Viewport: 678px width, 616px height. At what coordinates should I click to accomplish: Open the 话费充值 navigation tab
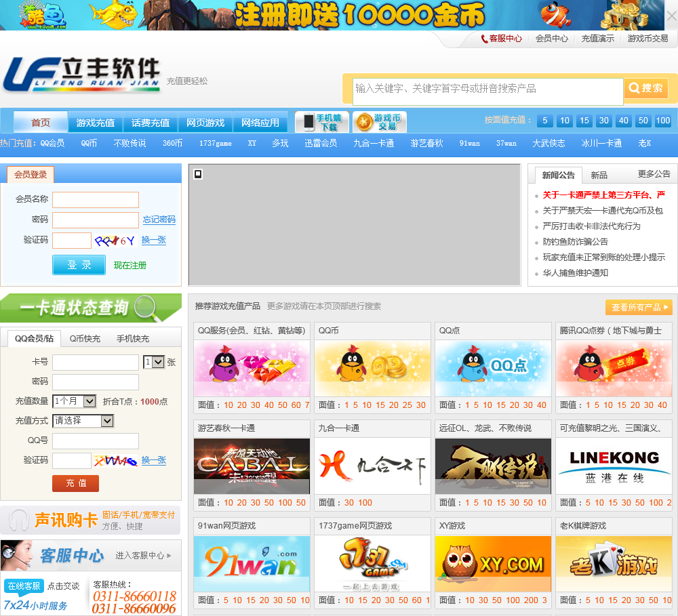151,123
